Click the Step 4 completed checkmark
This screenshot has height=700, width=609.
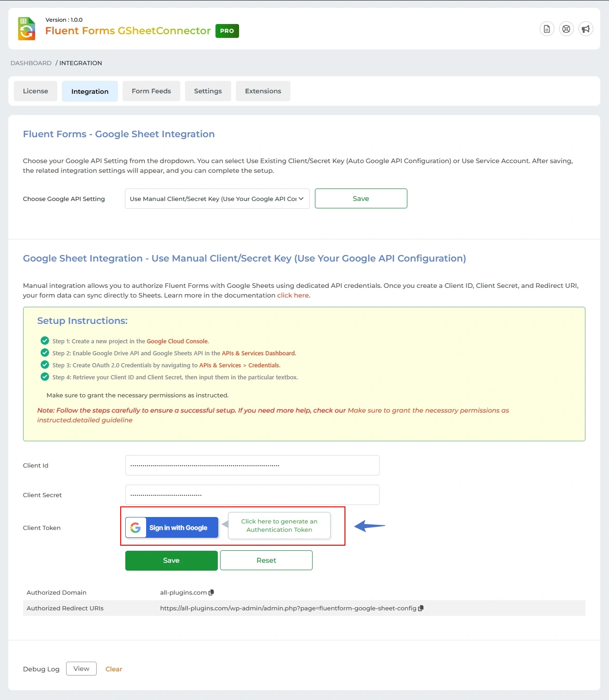[45, 377]
